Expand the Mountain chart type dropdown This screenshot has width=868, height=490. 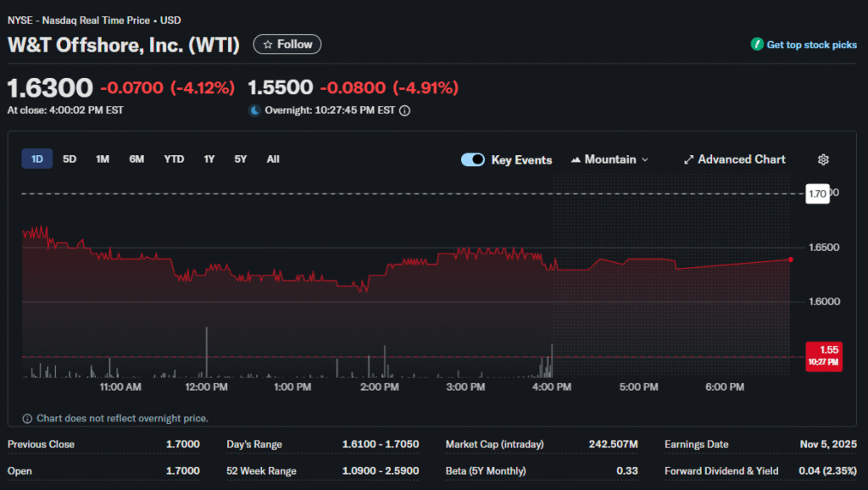click(644, 159)
